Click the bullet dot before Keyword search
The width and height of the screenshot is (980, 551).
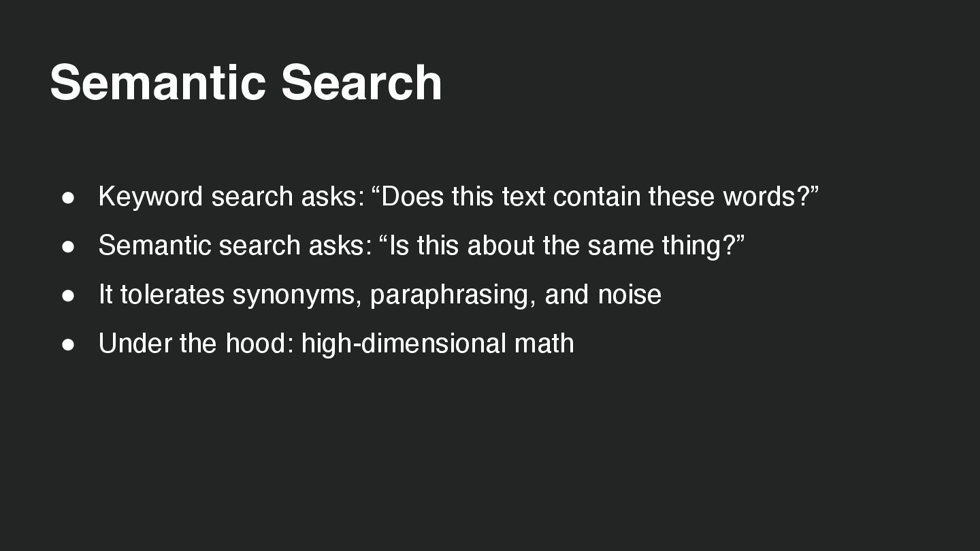pos(67,198)
